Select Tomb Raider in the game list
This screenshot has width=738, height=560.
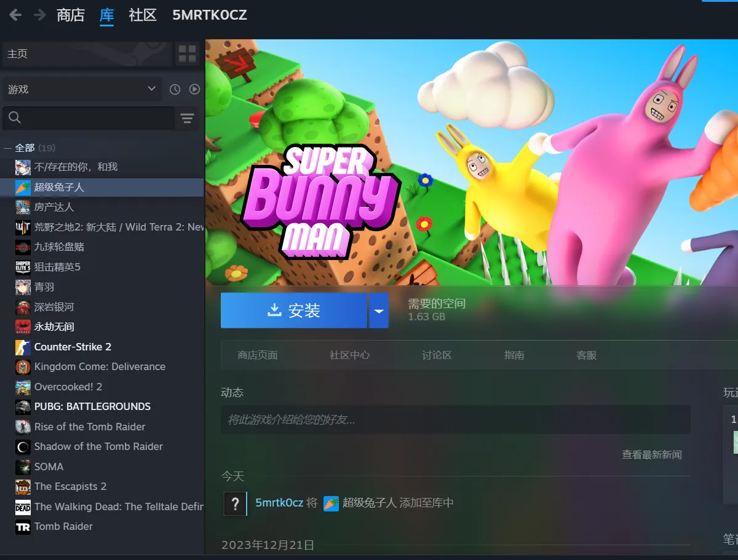click(x=63, y=526)
